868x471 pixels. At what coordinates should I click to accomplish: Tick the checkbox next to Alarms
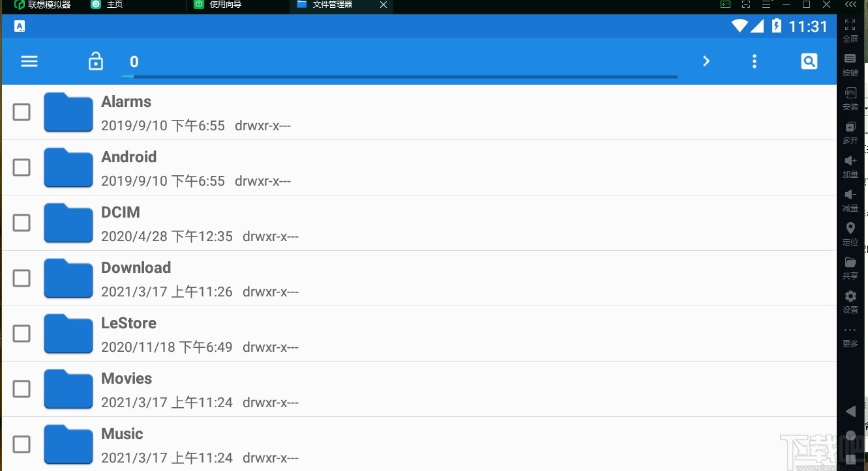(x=22, y=112)
